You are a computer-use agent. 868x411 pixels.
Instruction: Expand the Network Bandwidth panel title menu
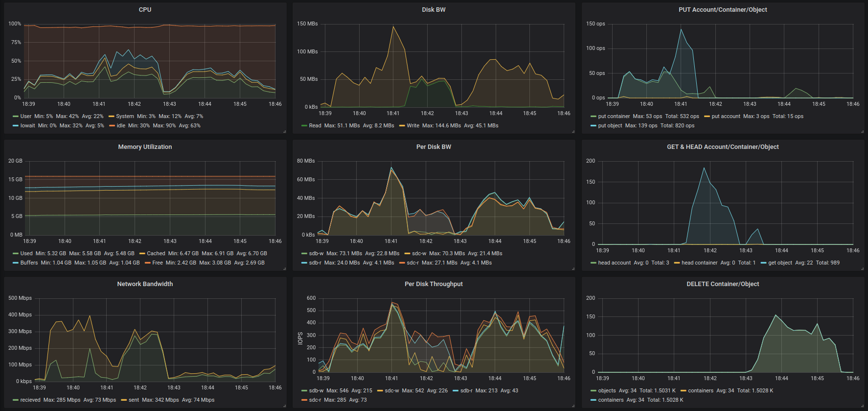point(145,284)
